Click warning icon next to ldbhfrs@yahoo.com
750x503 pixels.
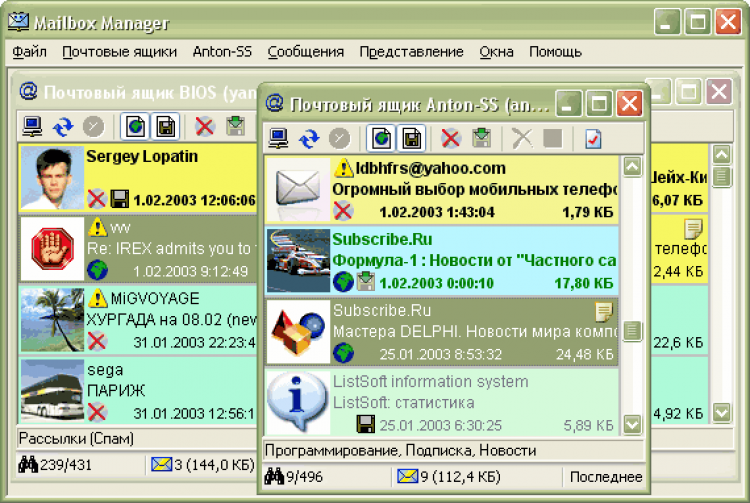(343, 168)
